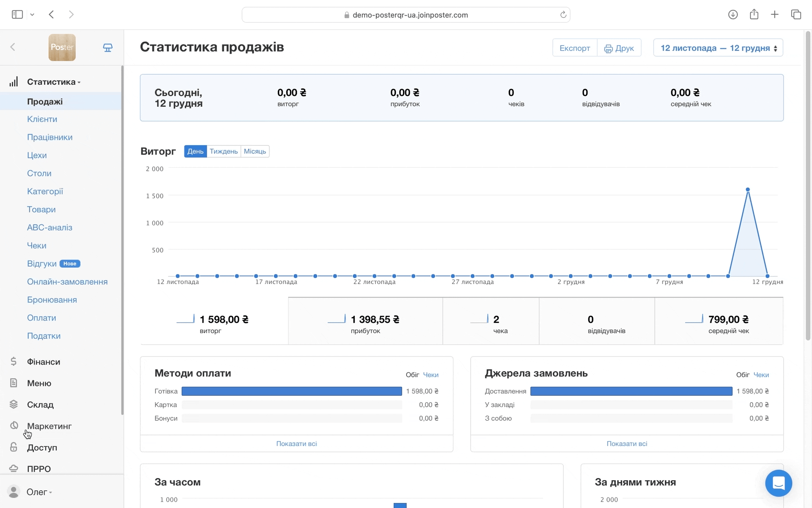Image resolution: width=812 pixels, height=508 pixels.
Task: Open the live chat bubble icon
Action: click(x=778, y=483)
